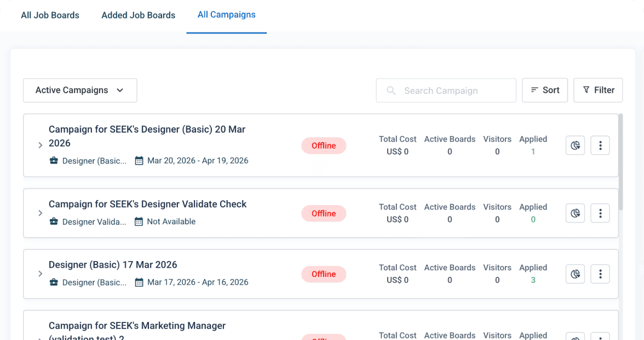
Task: Open the Filter options
Action: tap(598, 90)
